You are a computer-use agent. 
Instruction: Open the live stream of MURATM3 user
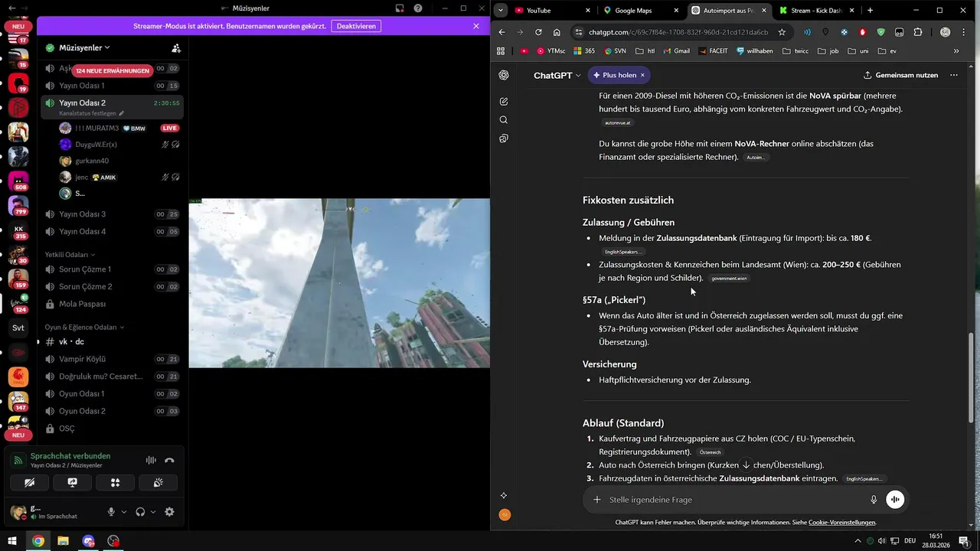[x=169, y=128]
